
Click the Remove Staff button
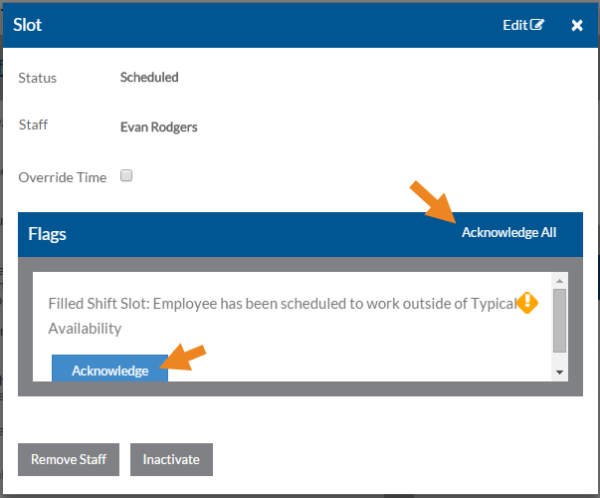tap(69, 460)
